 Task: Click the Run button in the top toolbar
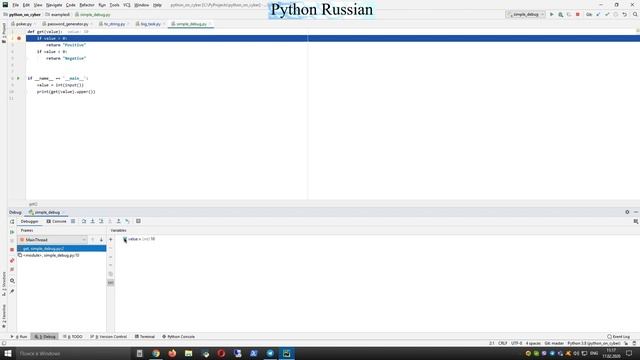[551, 14]
